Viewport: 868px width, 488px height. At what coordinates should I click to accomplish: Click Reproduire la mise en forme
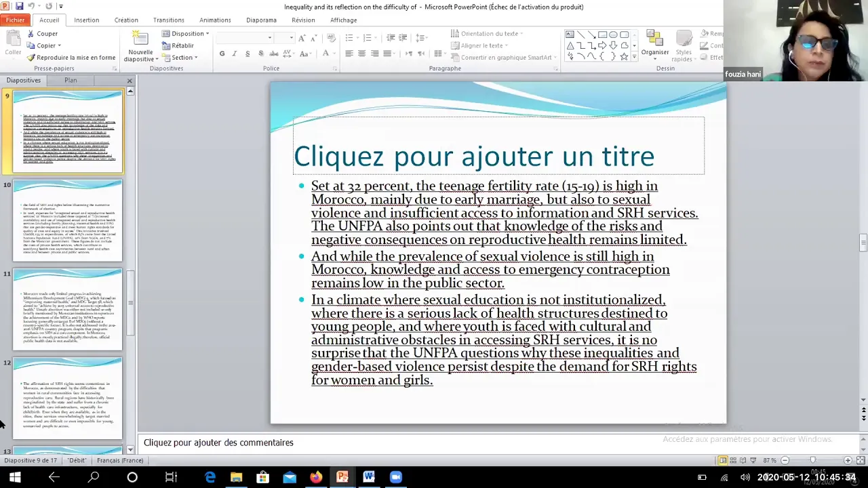[x=71, y=58]
